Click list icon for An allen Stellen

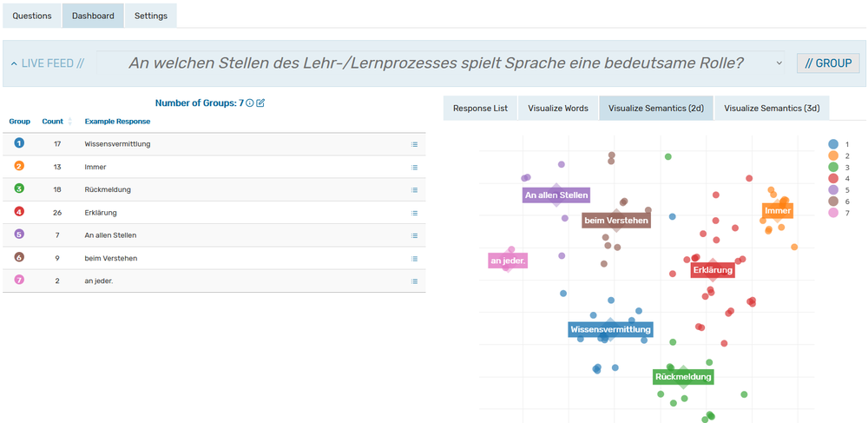[415, 235]
